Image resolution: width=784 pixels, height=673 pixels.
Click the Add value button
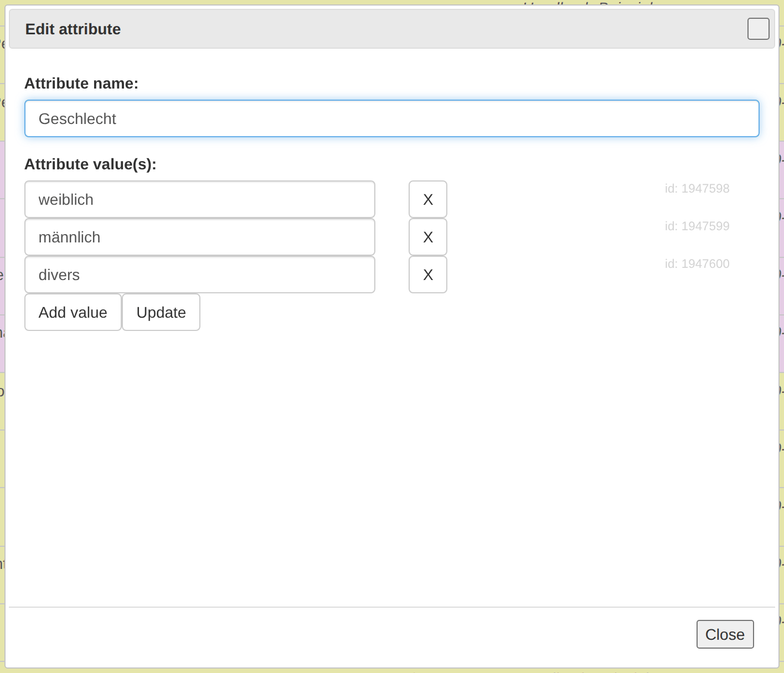point(73,312)
